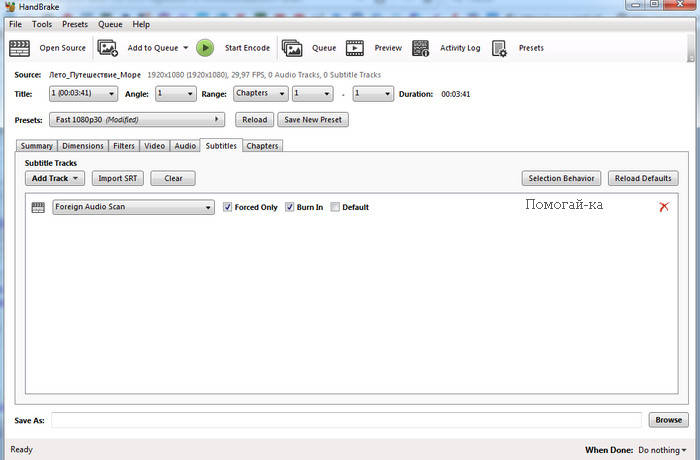700x460 pixels.
Task: Click the Selection Behavior button
Action: (x=561, y=178)
